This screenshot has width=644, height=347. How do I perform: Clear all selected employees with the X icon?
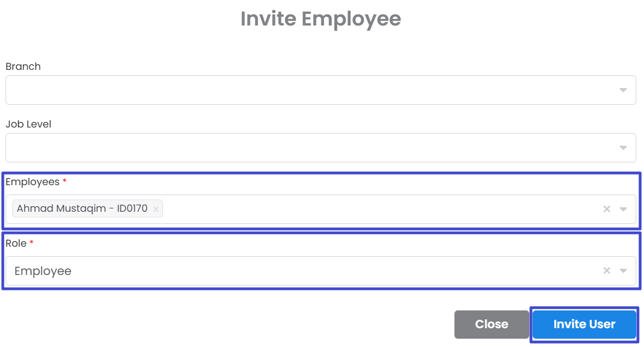pyautogui.click(x=607, y=209)
